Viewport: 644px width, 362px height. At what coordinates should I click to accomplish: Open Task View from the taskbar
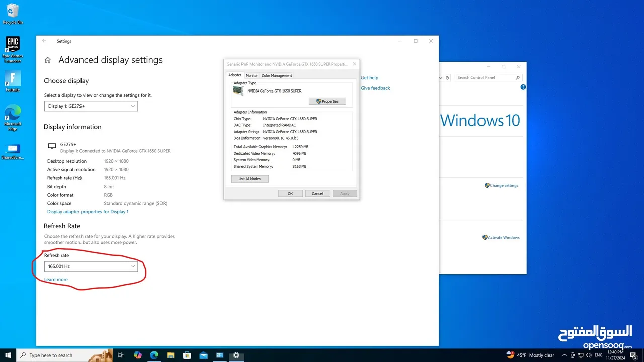point(121,355)
